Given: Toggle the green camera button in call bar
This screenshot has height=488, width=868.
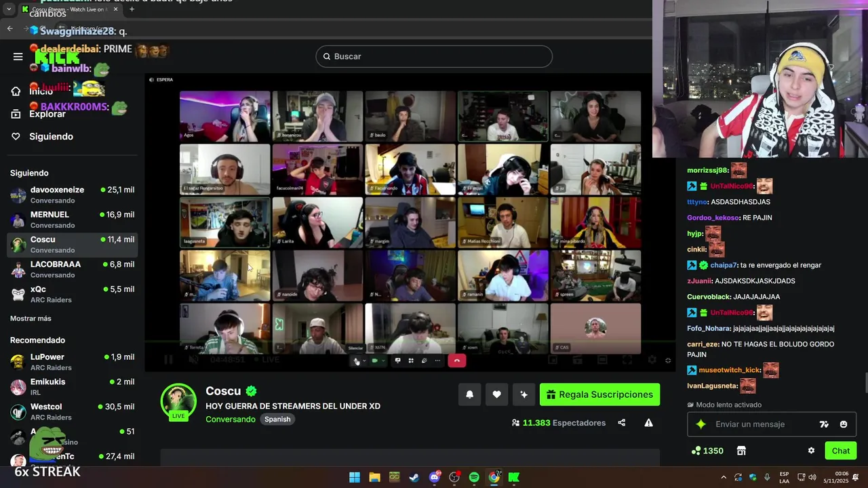Looking at the screenshot, I should point(374,361).
